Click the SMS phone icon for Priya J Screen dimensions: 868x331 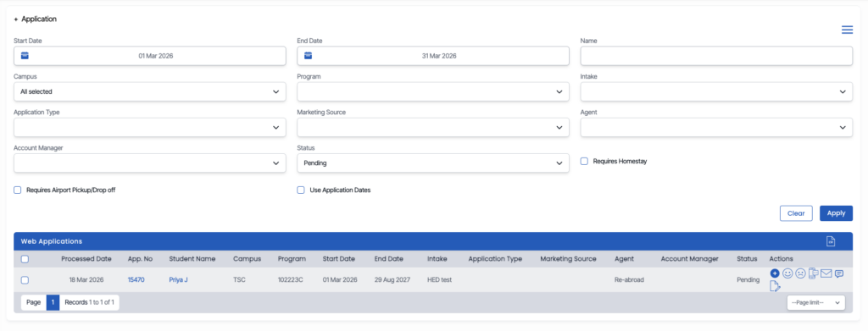[813, 273]
